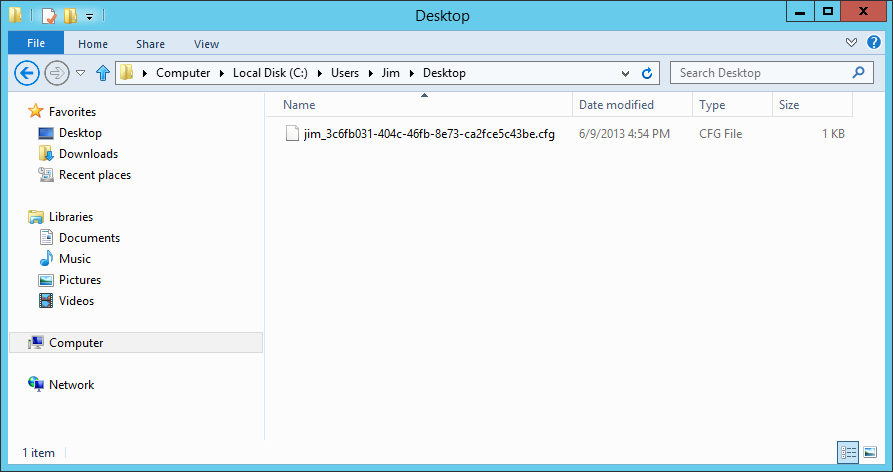Click Computer in the address breadcrumb
Image resolution: width=893 pixels, height=472 pixels.
click(x=183, y=73)
